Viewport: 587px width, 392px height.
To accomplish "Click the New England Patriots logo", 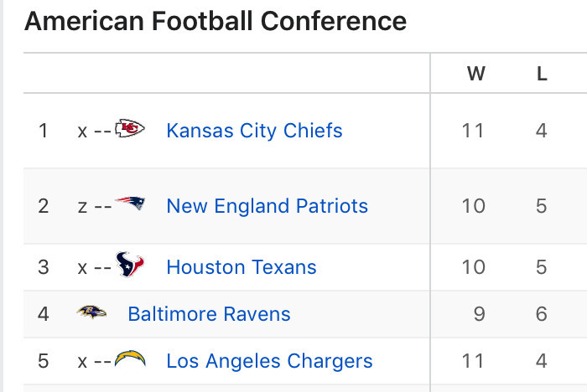I will coord(130,203).
